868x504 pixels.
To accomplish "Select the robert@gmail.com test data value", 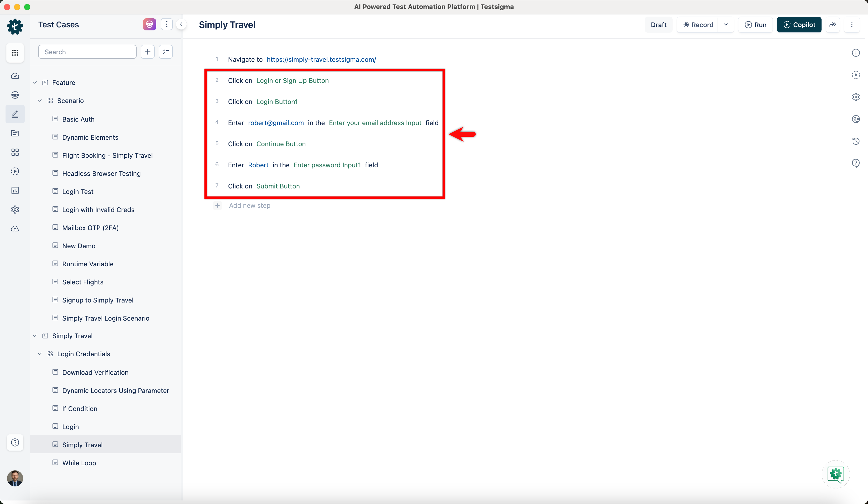I will (276, 123).
